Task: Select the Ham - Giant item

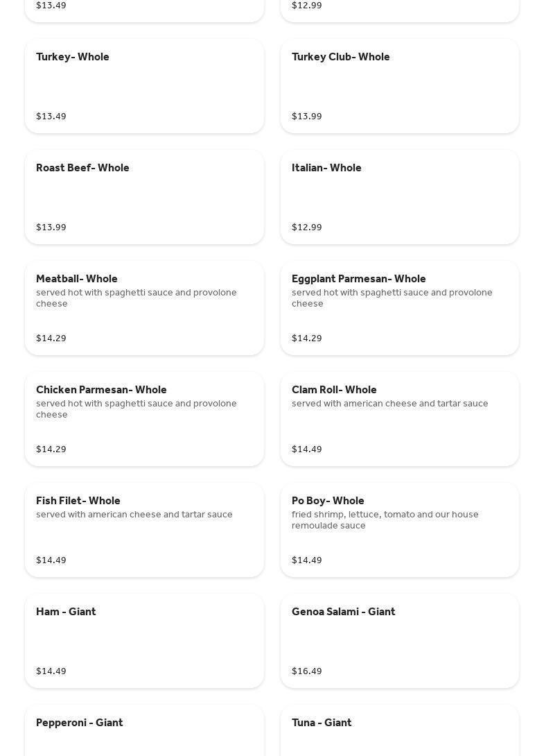Action: [144, 641]
